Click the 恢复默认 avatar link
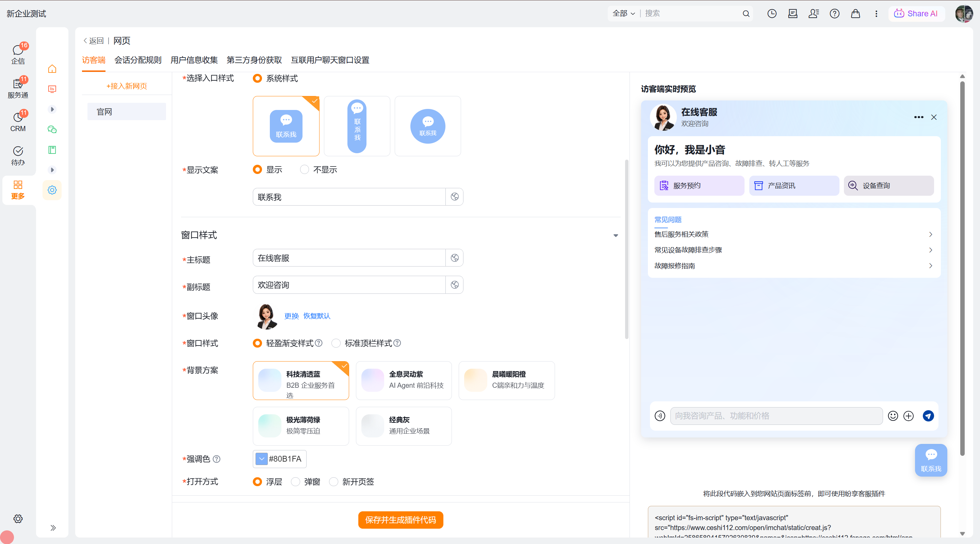Screen dimensions: 980x544 coord(317,316)
